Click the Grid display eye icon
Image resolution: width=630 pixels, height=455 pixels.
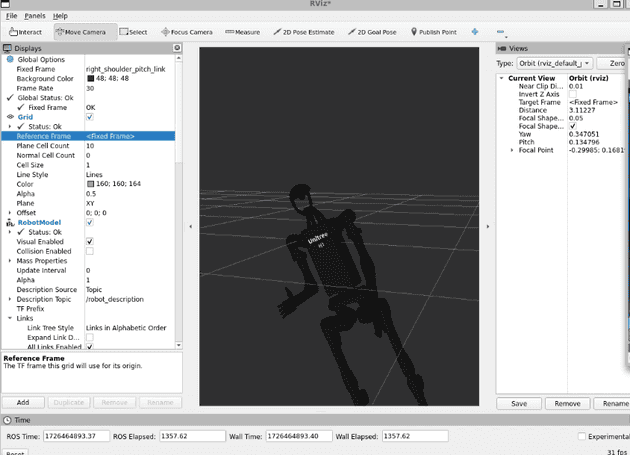10,117
